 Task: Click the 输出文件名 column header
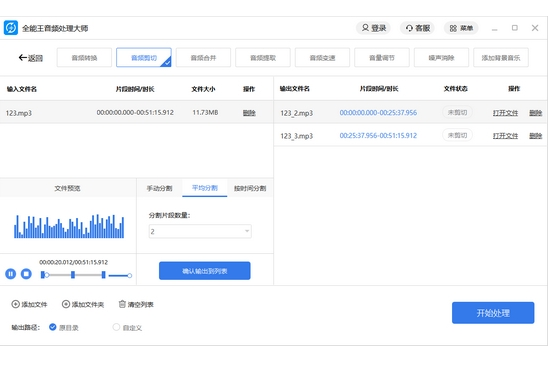coord(295,89)
